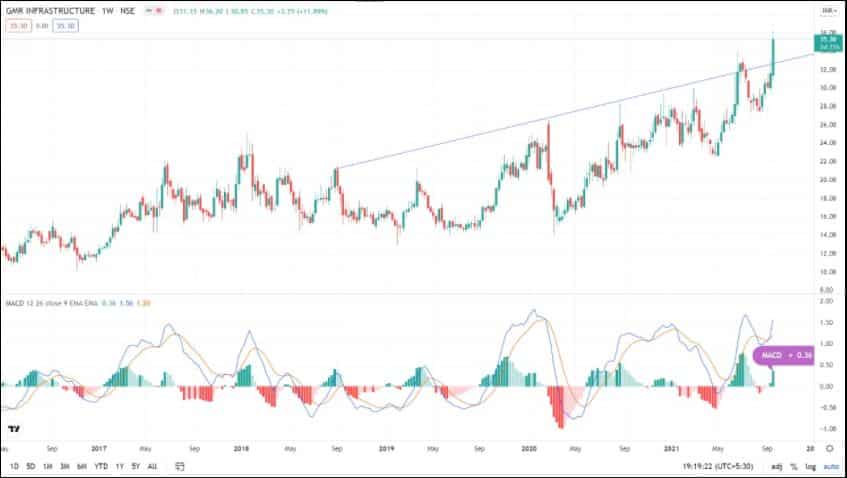Click the TradingView logo on chart
This screenshot has height=478, width=847.
point(14,429)
